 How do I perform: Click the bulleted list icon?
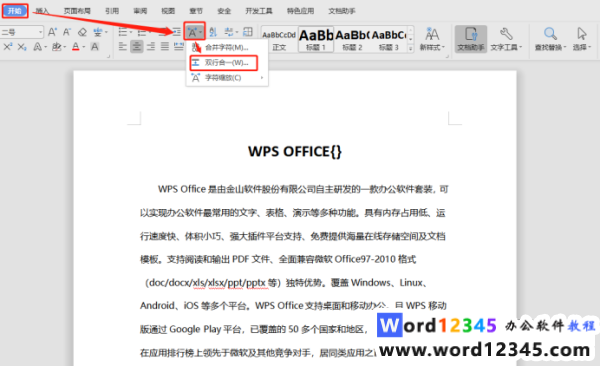(122, 32)
